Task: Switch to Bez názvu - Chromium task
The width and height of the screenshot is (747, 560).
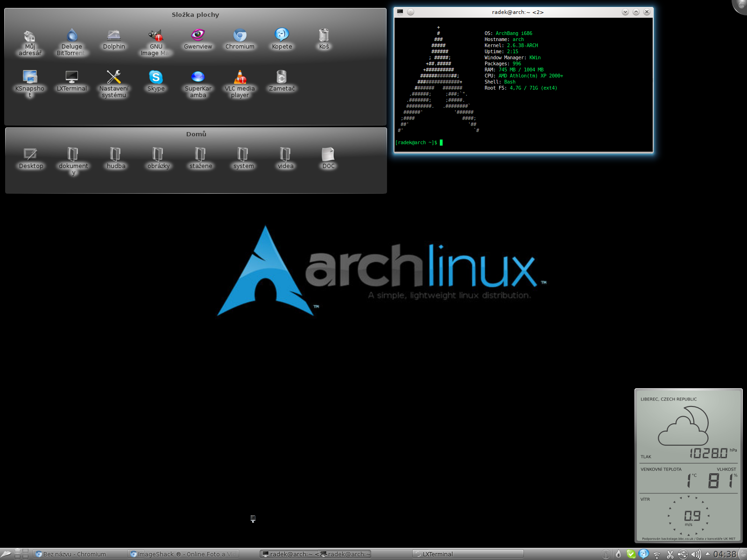Action: pos(79,554)
